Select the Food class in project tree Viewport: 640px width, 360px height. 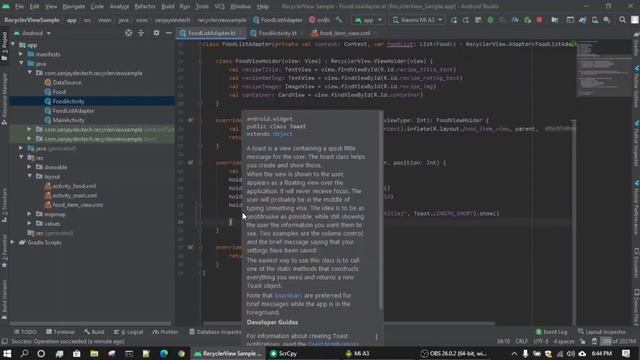(x=59, y=92)
